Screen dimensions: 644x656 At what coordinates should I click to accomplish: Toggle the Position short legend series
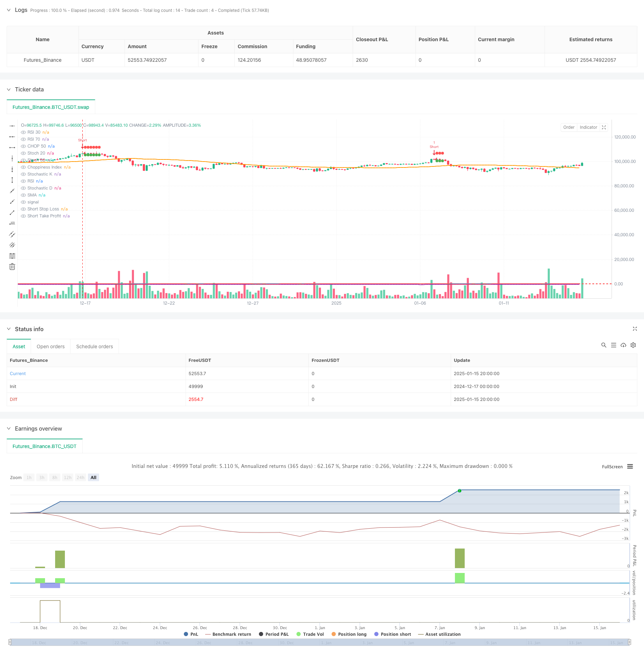[x=392, y=634]
